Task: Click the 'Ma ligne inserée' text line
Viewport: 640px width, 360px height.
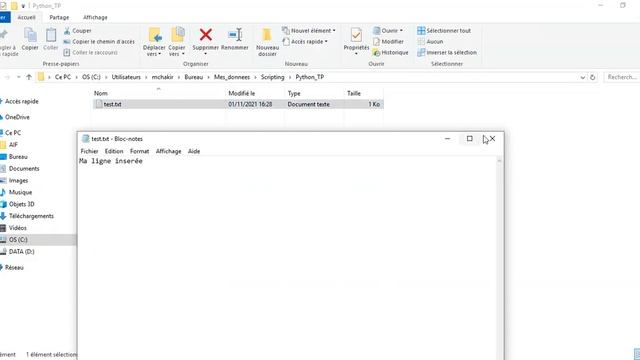Action: click(111, 161)
